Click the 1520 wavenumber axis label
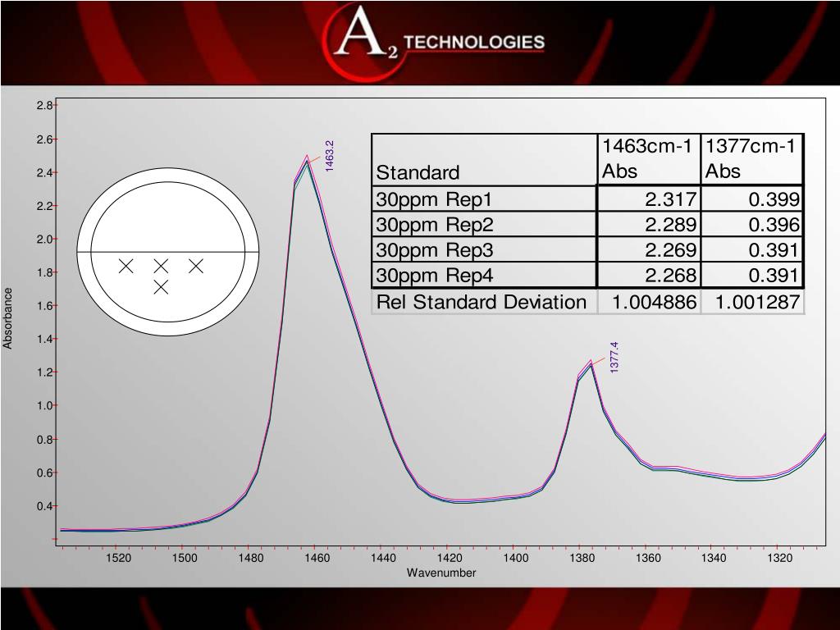 [118, 558]
